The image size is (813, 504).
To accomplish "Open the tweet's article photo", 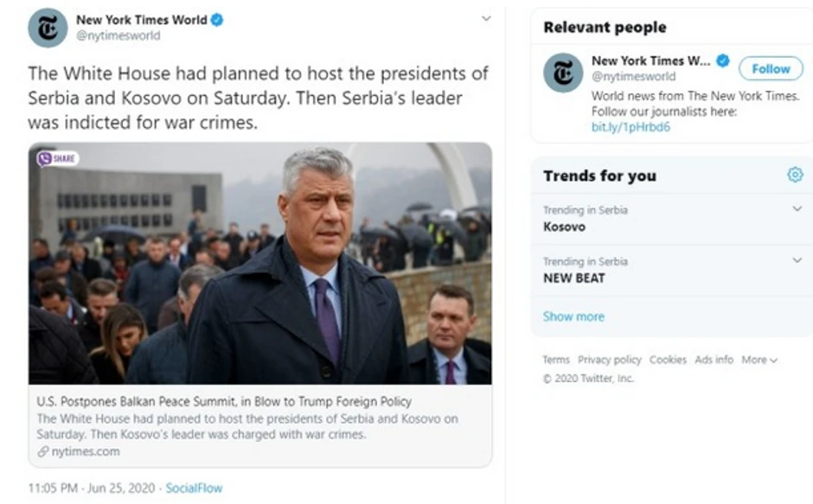I will tap(259, 264).
